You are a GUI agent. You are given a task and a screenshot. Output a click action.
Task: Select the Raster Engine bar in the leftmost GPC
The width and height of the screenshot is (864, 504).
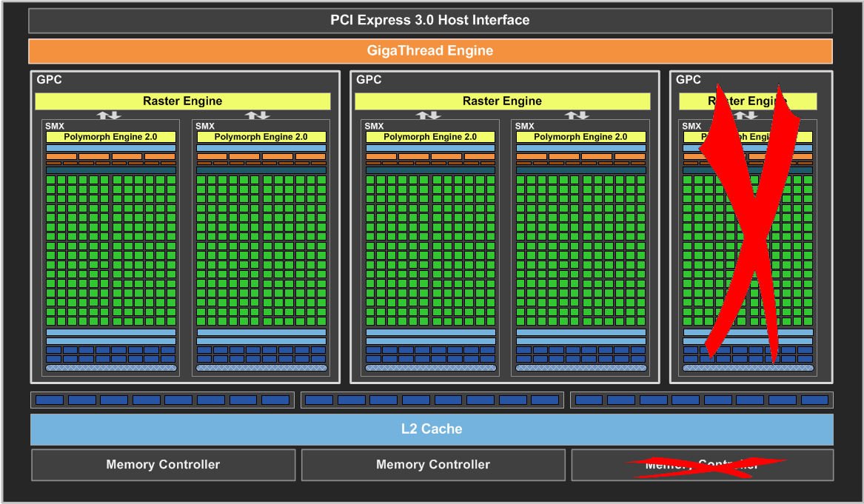pyautogui.click(x=182, y=101)
